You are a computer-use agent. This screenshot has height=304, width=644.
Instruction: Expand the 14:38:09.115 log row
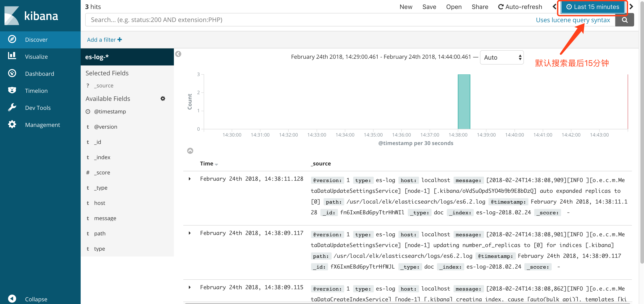[190, 287]
